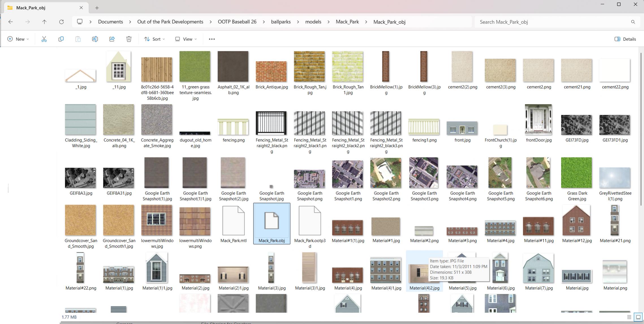Image resolution: width=644 pixels, height=324 pixels.
Task: Open the View dropdown
Action: tap(186, 39)
